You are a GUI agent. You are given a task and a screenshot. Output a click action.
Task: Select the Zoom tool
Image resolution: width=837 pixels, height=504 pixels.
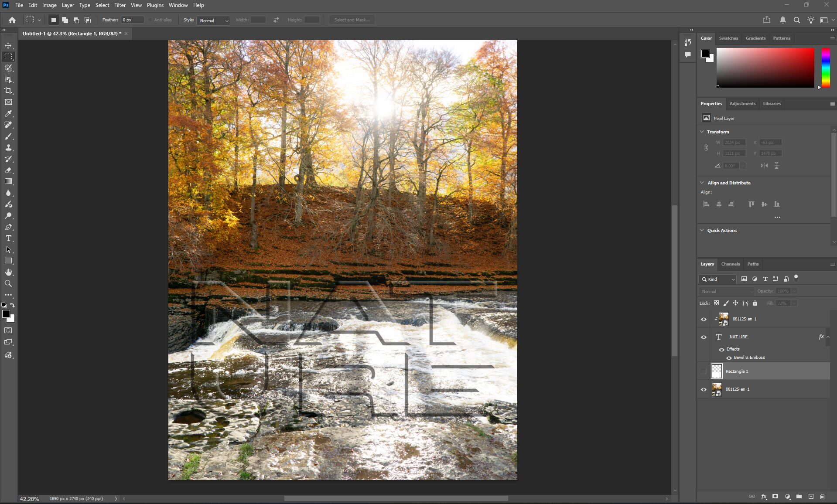8,283
